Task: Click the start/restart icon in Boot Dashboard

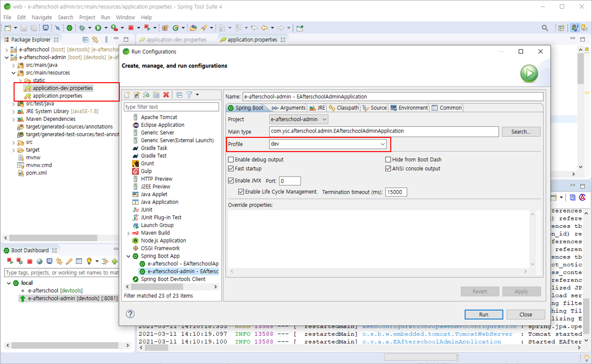Action: pyautogui.click(x=10, y=261)
